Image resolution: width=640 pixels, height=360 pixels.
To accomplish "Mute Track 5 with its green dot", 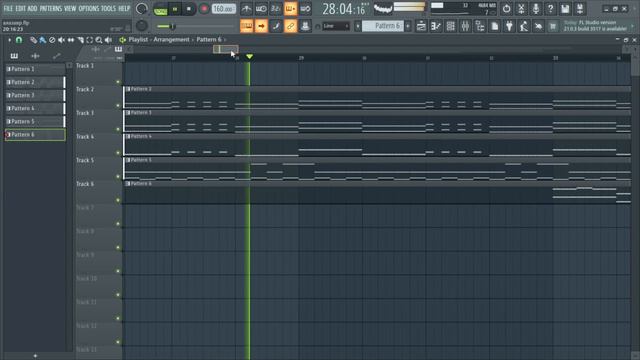I will 118,177.
